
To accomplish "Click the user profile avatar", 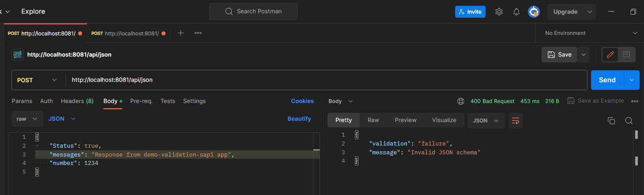I will 534,12.
